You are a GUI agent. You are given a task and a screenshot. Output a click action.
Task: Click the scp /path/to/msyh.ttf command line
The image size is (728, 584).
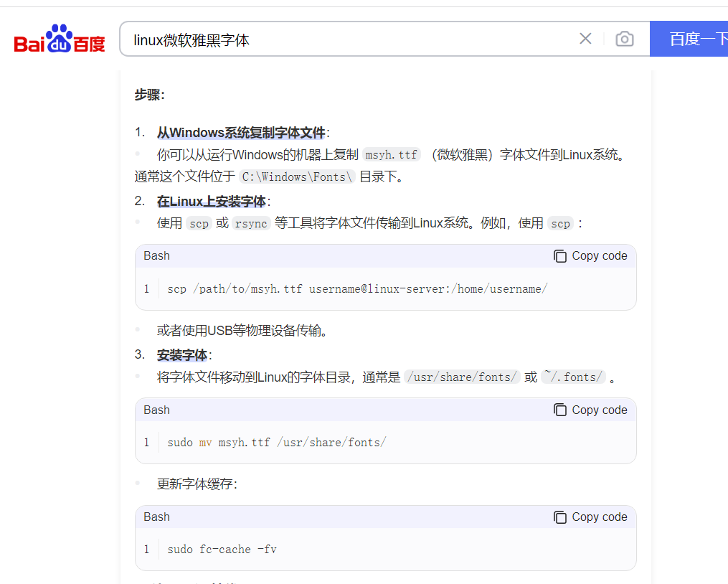coord(357,289)
